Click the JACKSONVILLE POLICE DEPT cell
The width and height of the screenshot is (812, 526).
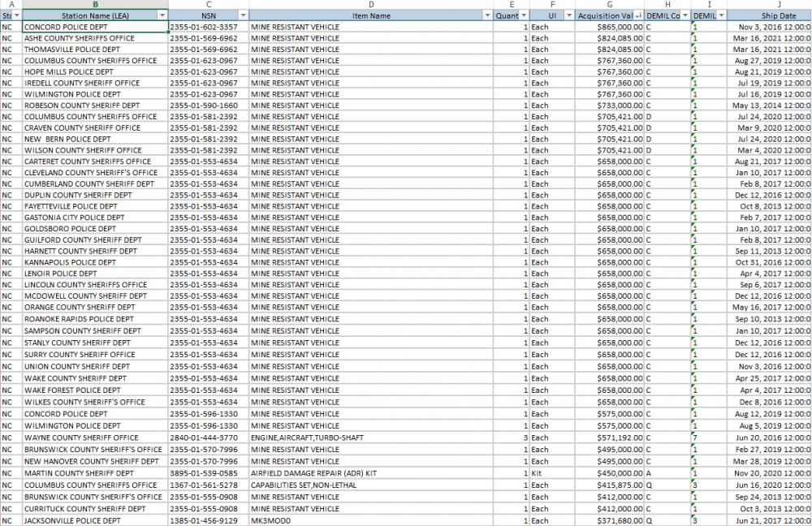point(95,520)
